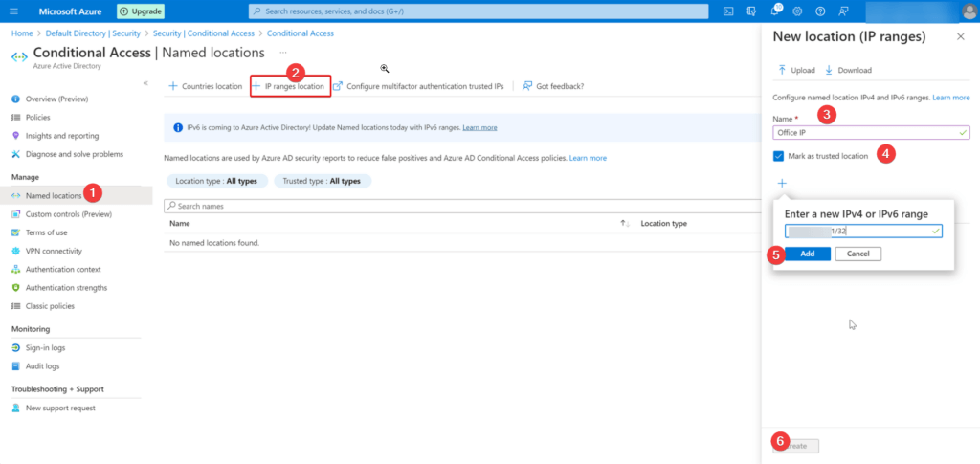Click the Name column sort arrows

click(624, 224)
